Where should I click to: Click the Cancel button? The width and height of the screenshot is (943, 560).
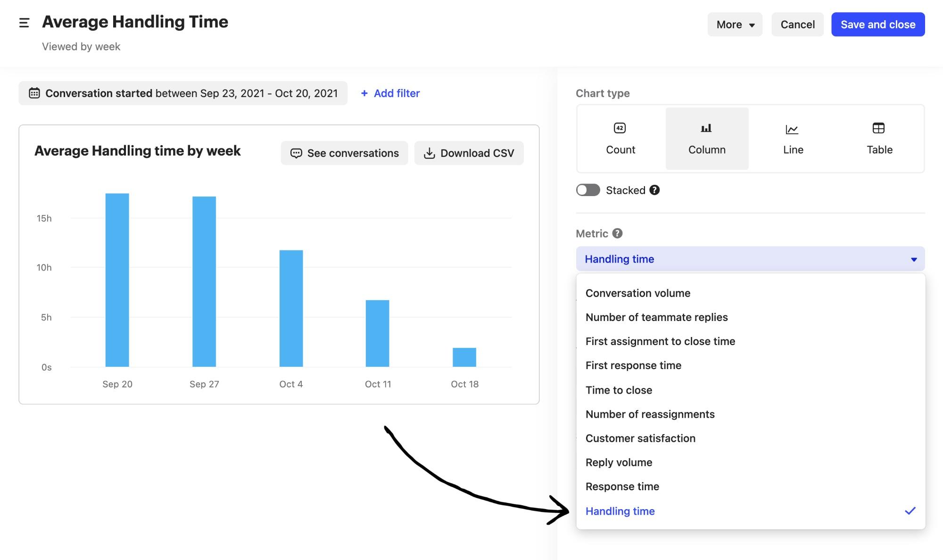pyautogui.click(x=797, y=25)
